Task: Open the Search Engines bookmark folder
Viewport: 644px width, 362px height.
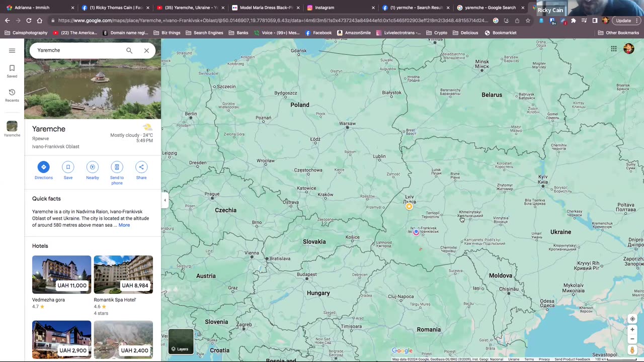Action: pyautogui.click(x=204, y=33)
